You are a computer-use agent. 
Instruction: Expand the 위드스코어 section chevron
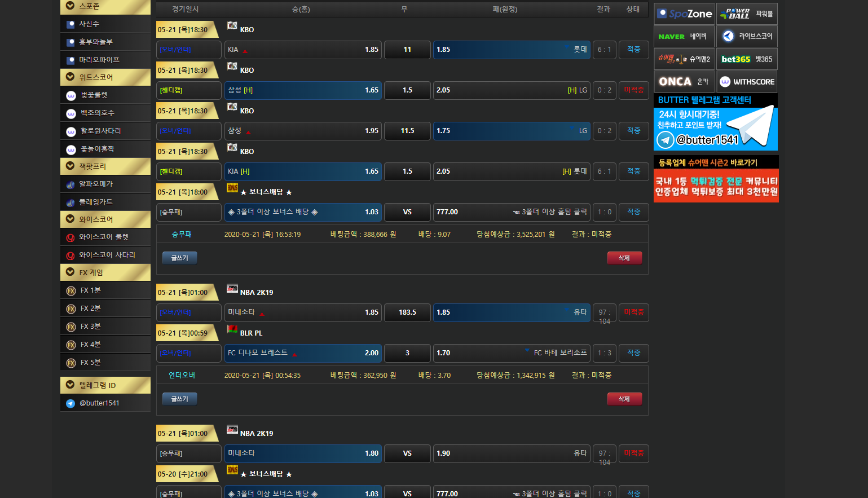71,77
